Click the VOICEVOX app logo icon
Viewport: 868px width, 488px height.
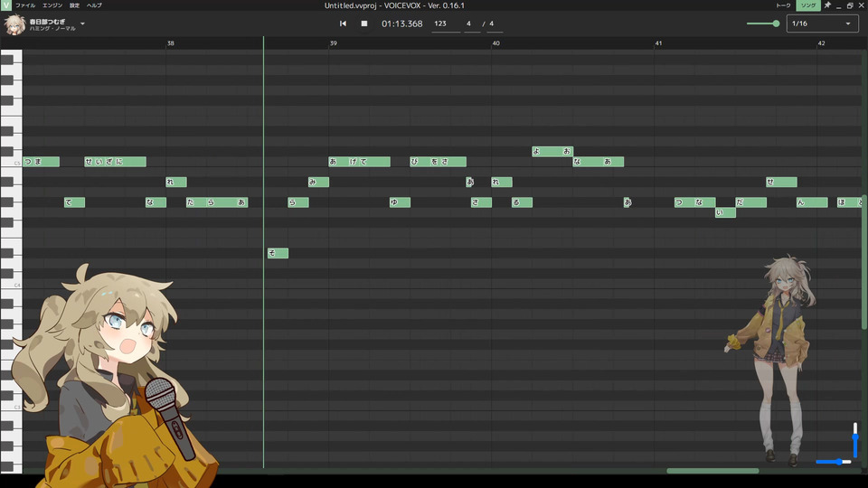pos(5,5)
